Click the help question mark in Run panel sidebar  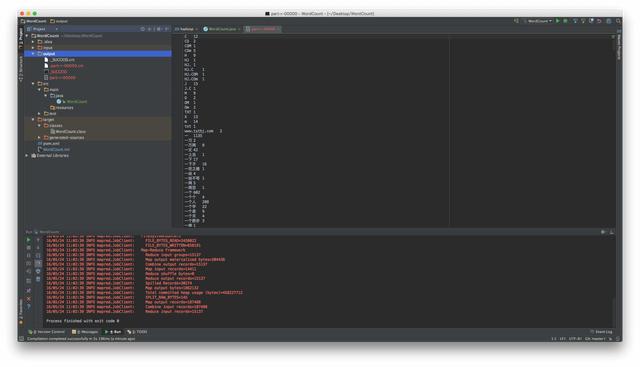(x=28, y=306)
